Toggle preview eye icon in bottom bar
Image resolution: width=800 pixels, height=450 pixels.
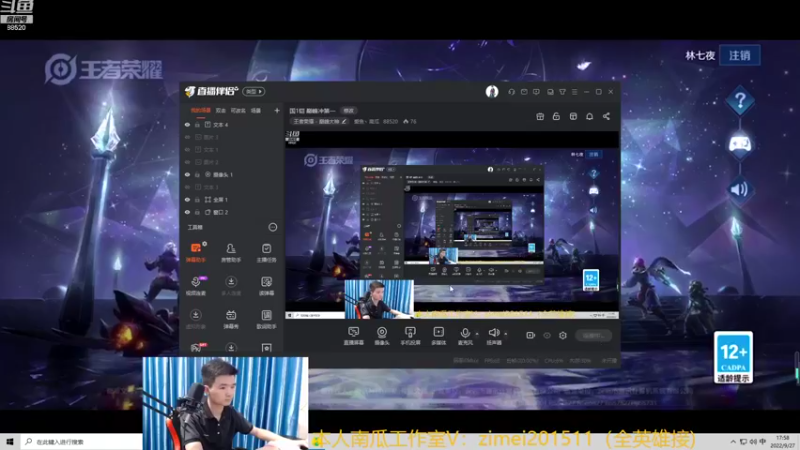(x=547, y=335)
